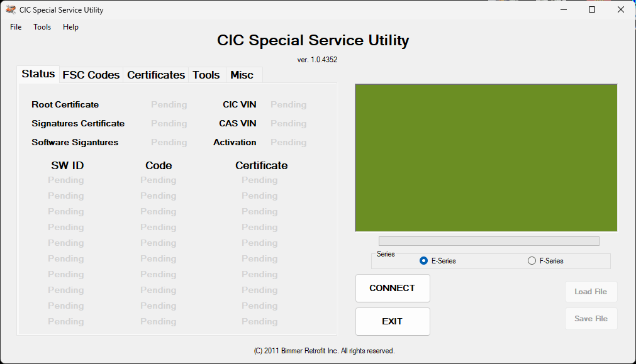Open the Help menu
The image size is (636, 364).
tap(70, 27)
